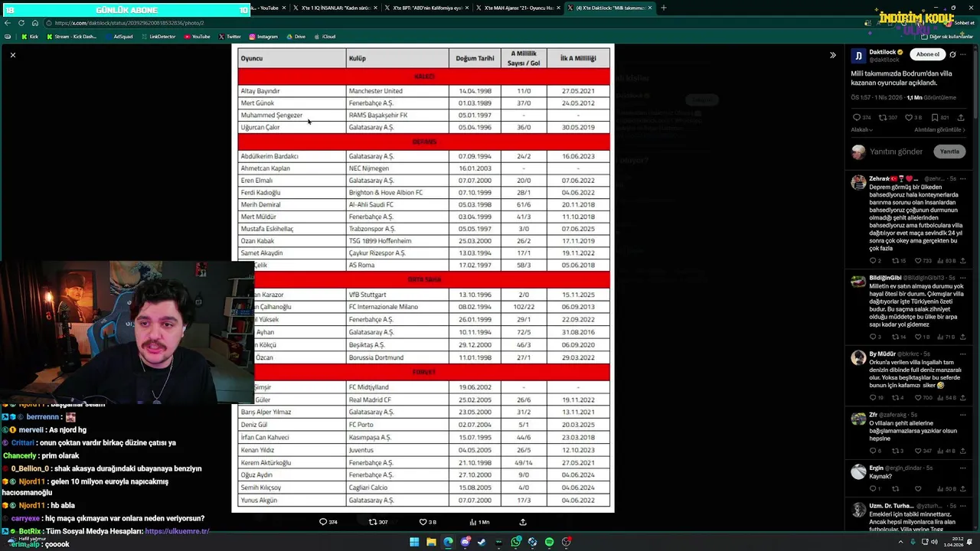Switch to the YouTube browser tab

[268, 8]
